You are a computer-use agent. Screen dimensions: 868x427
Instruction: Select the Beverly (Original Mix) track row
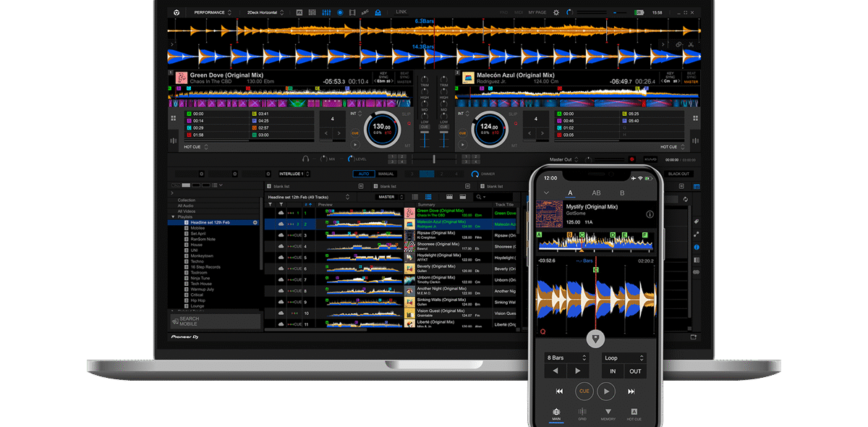pyautogui.click(x=391, y=269)
